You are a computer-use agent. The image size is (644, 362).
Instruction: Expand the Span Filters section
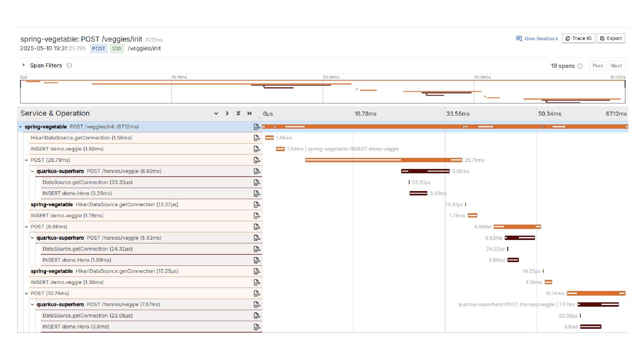click(x=23, y=65)
